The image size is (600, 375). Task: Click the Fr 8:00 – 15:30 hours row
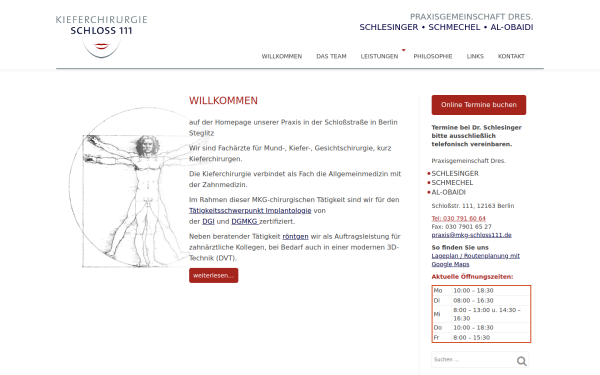[x=481, y=338]
